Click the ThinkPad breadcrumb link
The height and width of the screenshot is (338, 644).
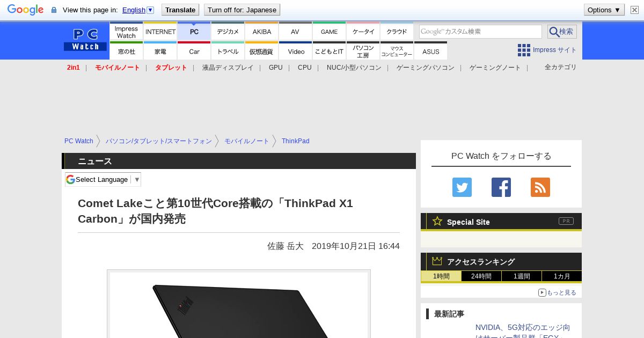click(296, 141)
